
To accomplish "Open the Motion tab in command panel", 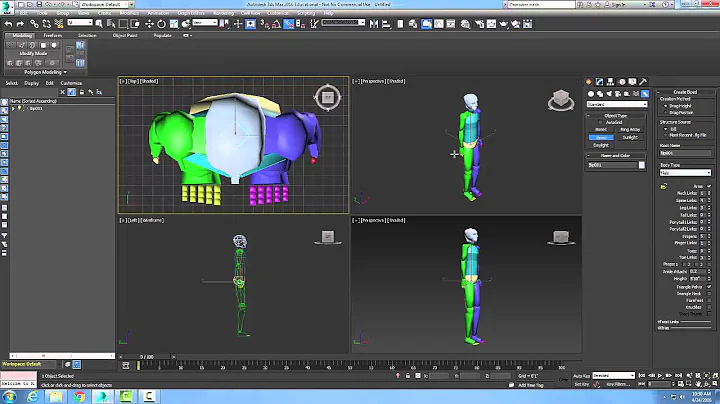I will pyautogui.click(x=622, y=82).
